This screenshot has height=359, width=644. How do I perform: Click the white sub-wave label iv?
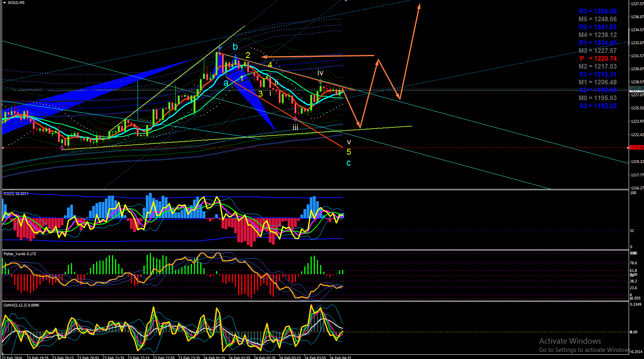320,73
